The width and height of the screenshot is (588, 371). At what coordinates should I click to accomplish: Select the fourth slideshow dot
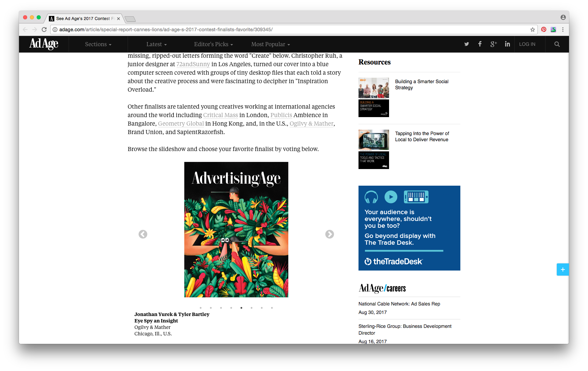click(x=231, y=308)
